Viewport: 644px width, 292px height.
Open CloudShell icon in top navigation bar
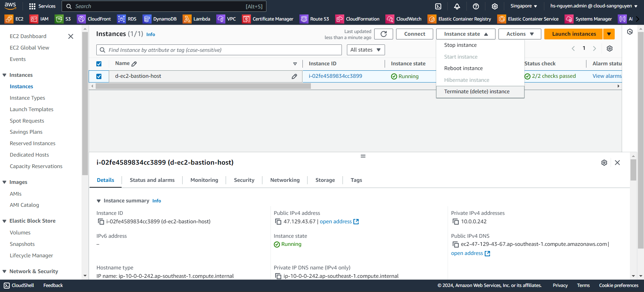coord(438,6)
